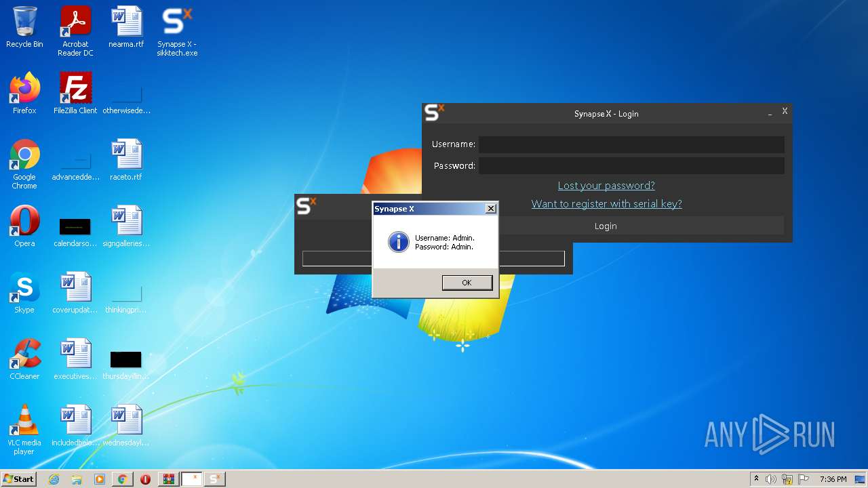The height and width of the screenshot is (488, 868).
Task: Select the Skype desktop shortcut
Action: pos(24,293)
